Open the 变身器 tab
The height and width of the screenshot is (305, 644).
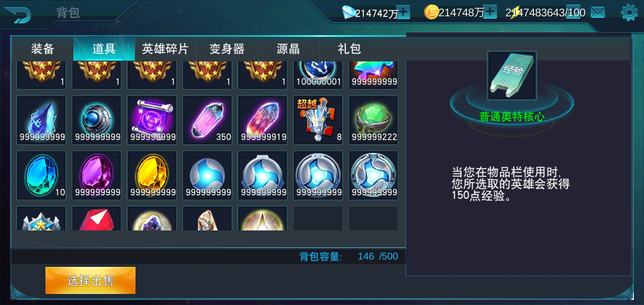tap(227, 49)
